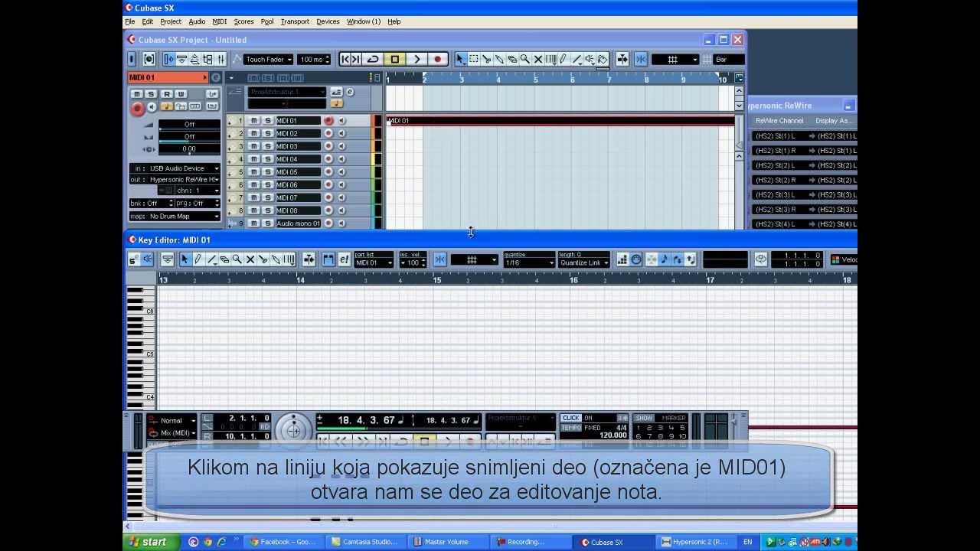Click tempo value 120.000 in transport

coord(613,435)
